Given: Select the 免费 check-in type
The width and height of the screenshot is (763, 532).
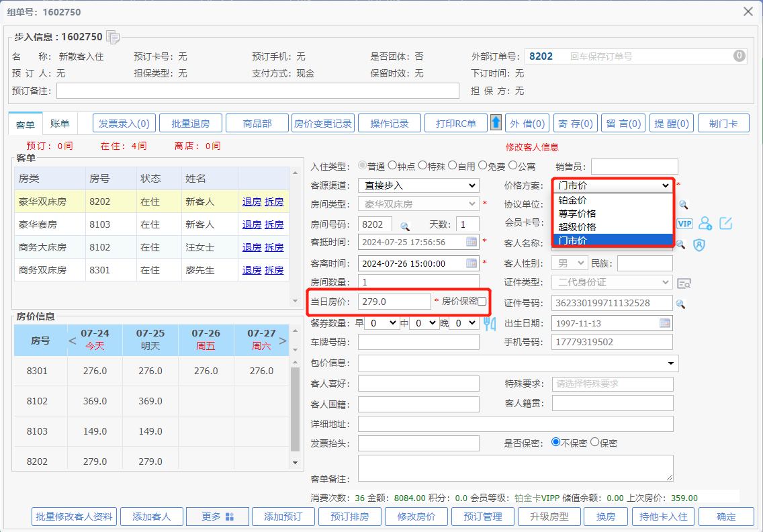Looking at the screenshot, I should [483, 165].
